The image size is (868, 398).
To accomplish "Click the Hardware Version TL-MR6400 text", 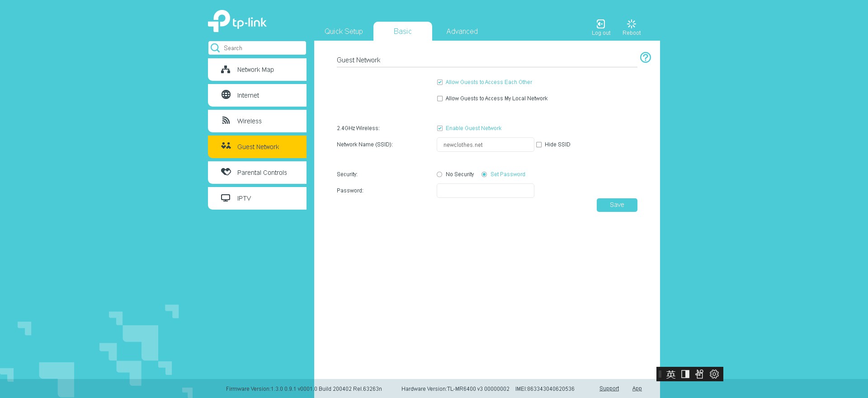I will (455, 389).
